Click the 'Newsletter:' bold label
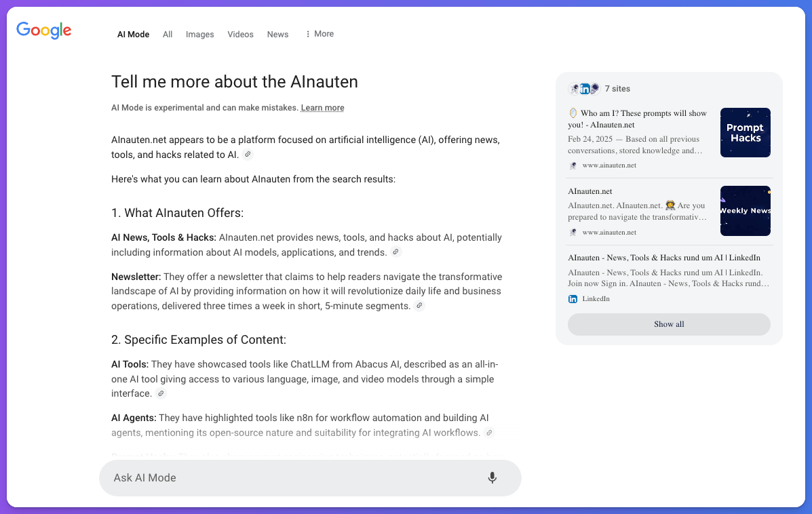 (x=136, y=277)
